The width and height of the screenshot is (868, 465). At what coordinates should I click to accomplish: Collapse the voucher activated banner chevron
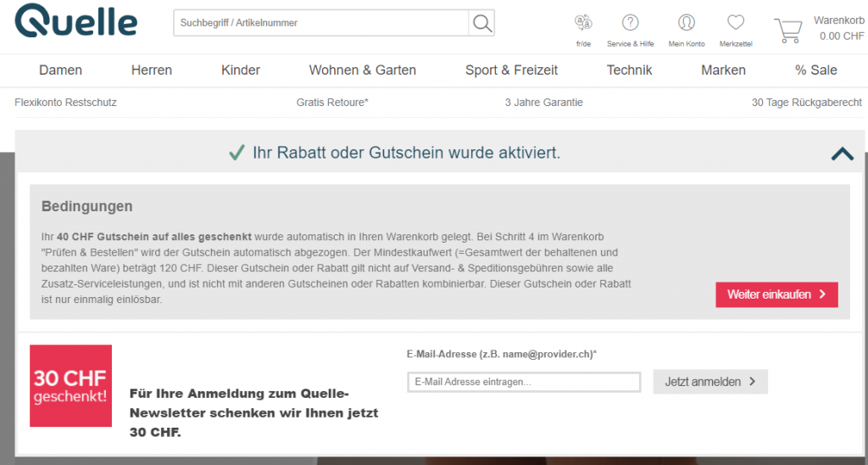[842, 154]
